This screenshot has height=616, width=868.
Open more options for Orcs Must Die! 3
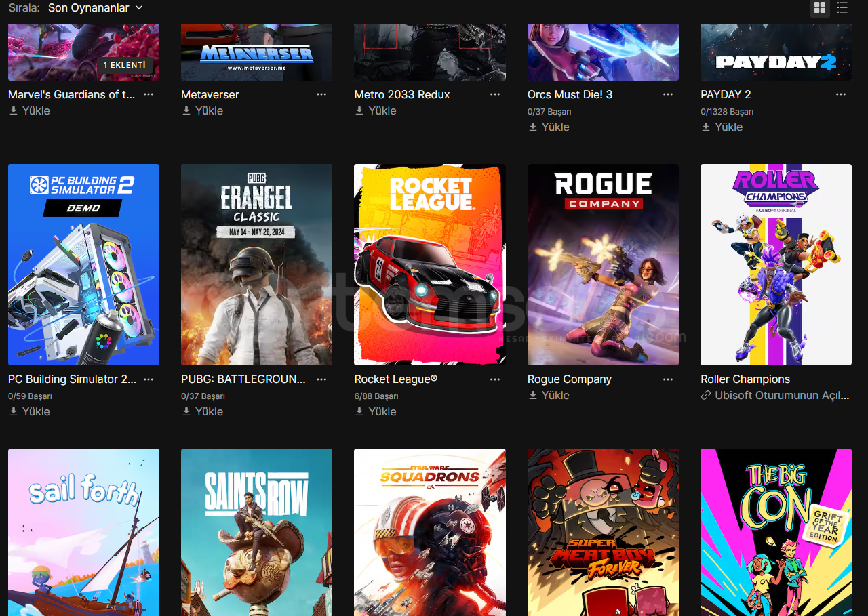point(668,94)
